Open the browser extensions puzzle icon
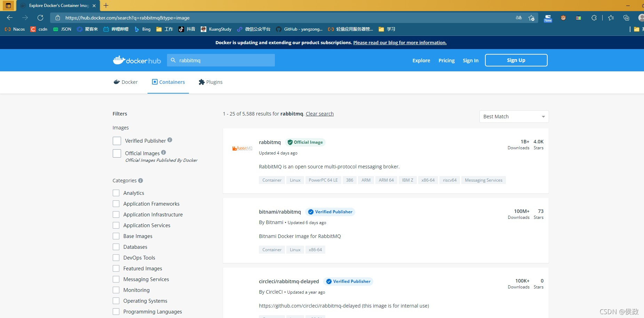Image resolution: width=644 pixels, height=318 pixels. click(x=594, y=18)
